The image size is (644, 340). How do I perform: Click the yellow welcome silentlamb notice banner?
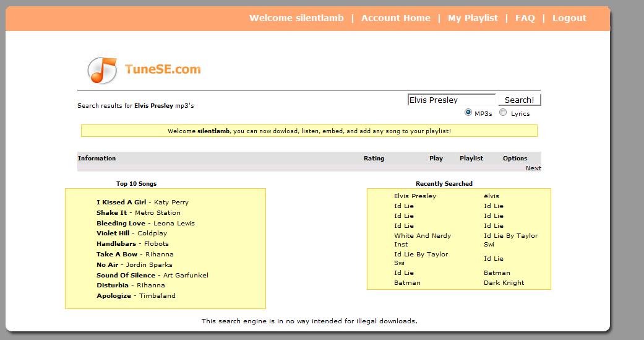(x=309, y=131)
